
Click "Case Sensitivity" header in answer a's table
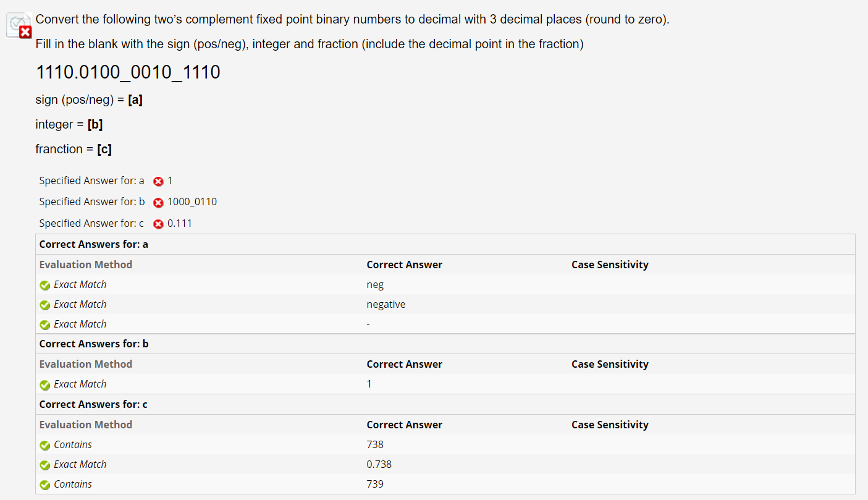[x=610, y=265]
